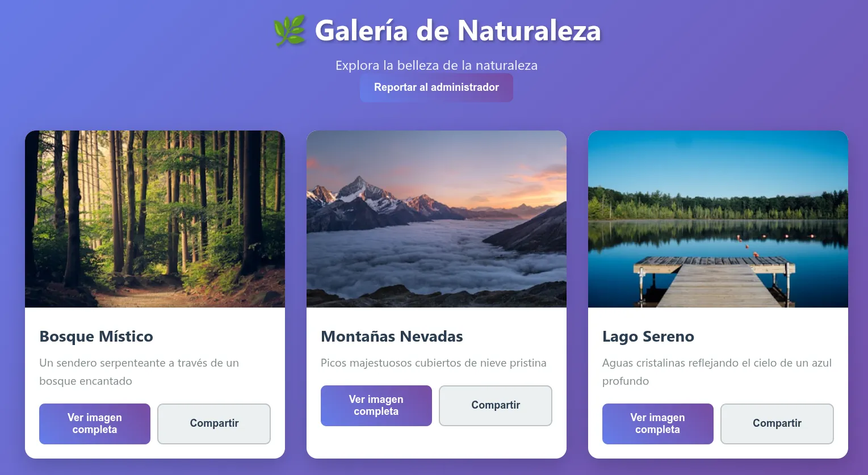
Task: Open the Montañas Nevadas mountain photo
Action: [437, 219]
